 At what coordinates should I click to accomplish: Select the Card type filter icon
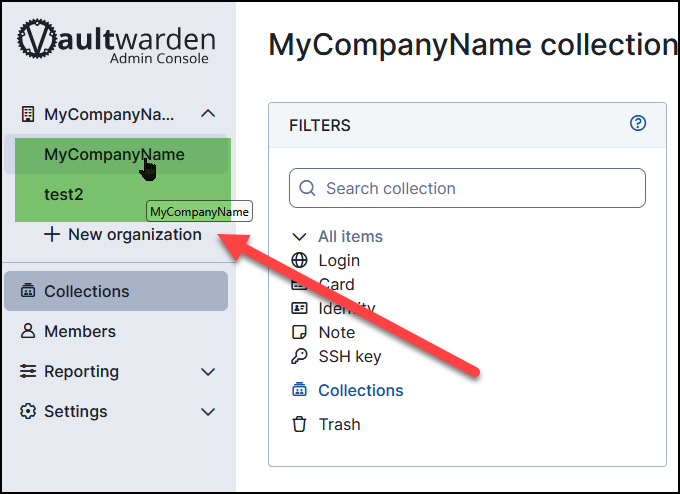(299, 284)
